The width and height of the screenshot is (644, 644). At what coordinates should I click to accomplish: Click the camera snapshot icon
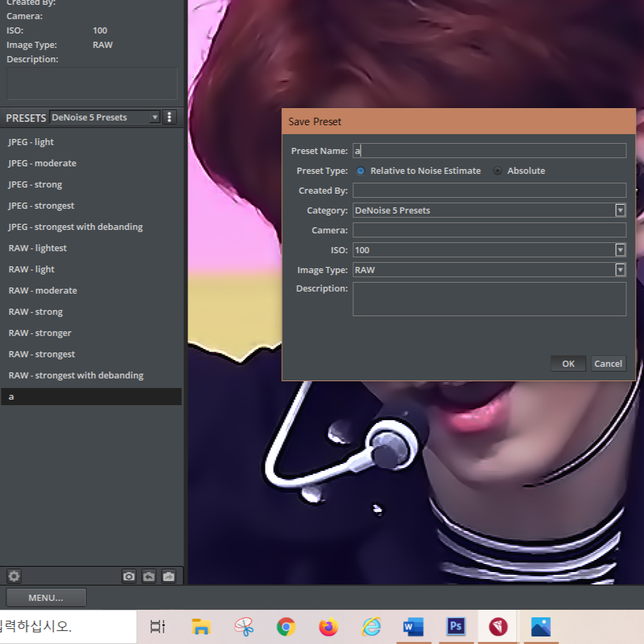click(129, 576)
